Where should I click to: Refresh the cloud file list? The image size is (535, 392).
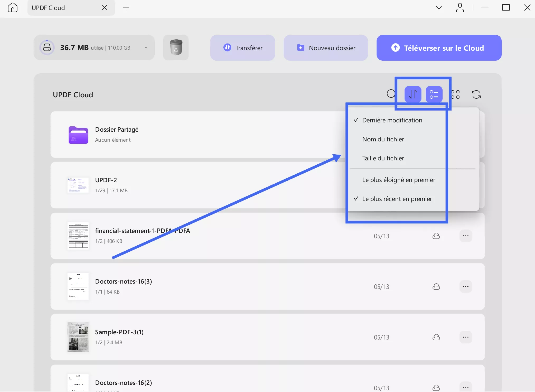(476, 94)
